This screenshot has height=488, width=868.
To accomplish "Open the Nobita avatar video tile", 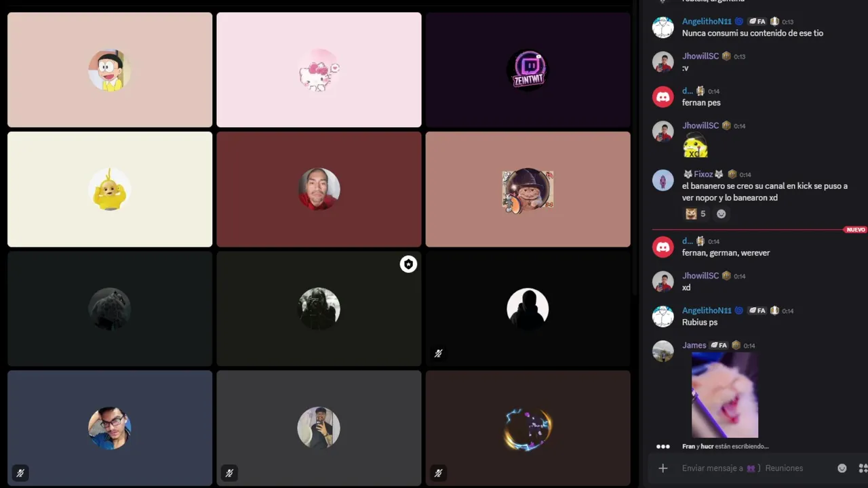I will click(110, 70).
